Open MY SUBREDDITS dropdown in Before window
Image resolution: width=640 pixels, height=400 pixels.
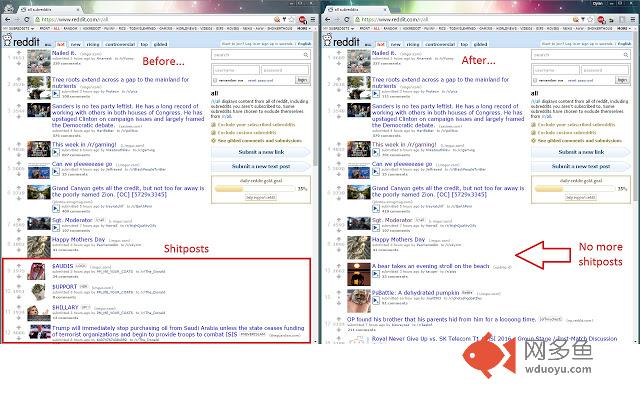[19, 29]
